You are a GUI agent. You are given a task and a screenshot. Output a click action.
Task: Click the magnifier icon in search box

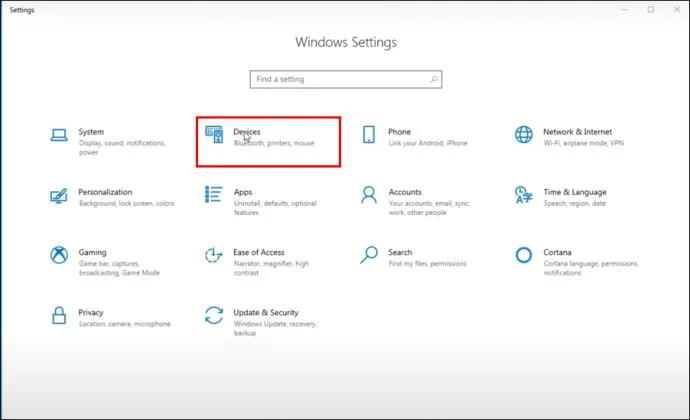point(434,79)
